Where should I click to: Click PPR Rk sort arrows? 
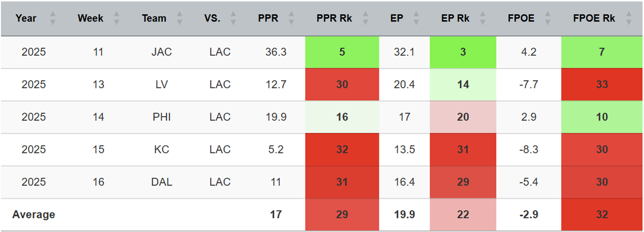pos(366,19)
